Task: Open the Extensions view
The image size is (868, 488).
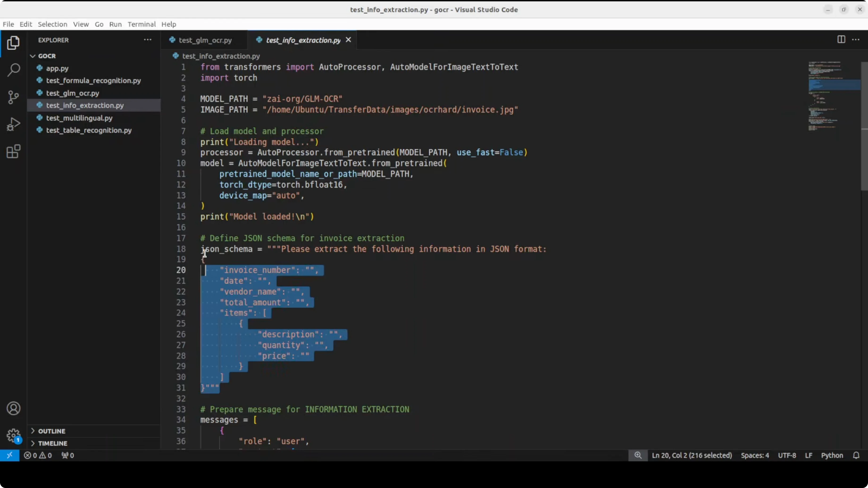Action: pyautogui.click(x=13, y=152)
